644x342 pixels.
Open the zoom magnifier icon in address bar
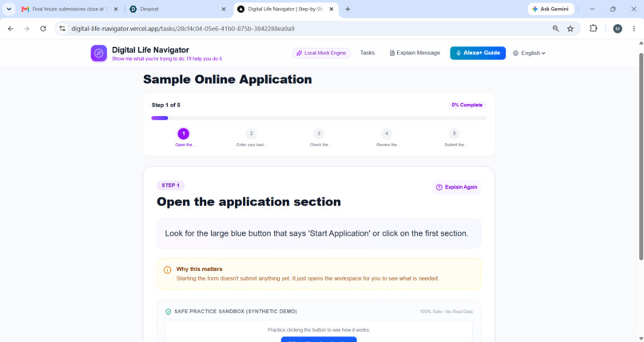click(555, 29)
